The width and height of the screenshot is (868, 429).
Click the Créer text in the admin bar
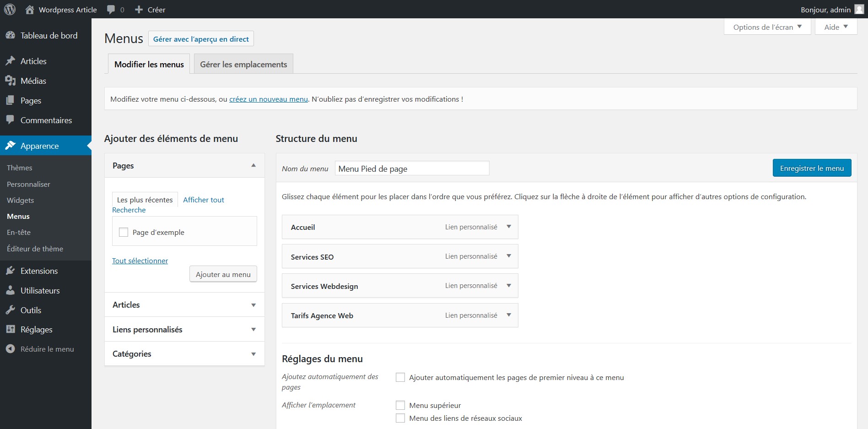(x=156, y=10)
